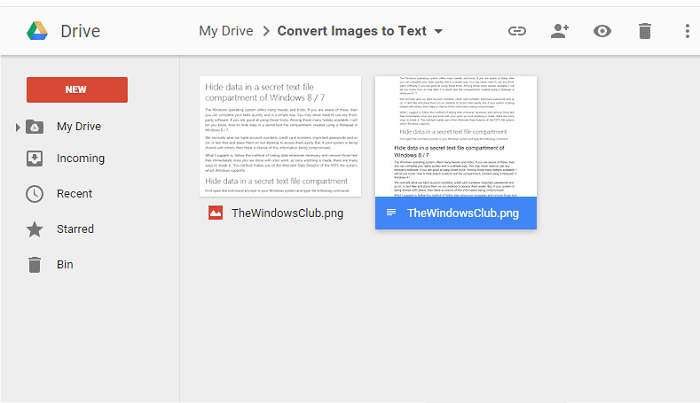Expand the My Drive tree arrow

click(17, 128)
